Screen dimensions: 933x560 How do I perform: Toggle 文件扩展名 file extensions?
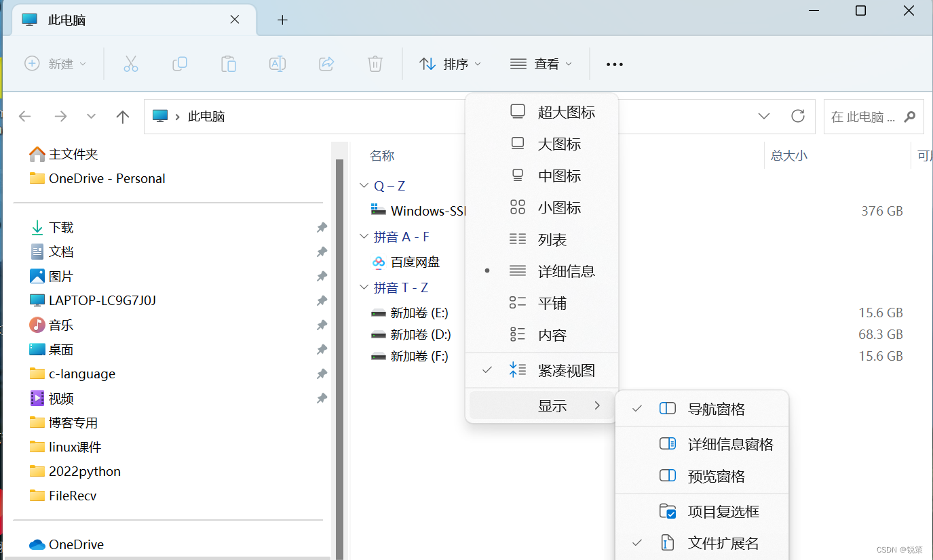click(x=702, y=543)
